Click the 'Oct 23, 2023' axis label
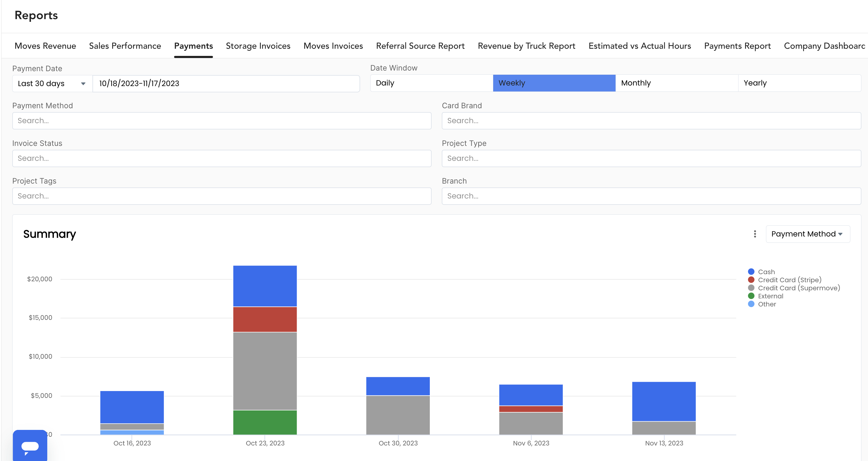The width and height of the screenshot is (868, 461). (265, 443)
